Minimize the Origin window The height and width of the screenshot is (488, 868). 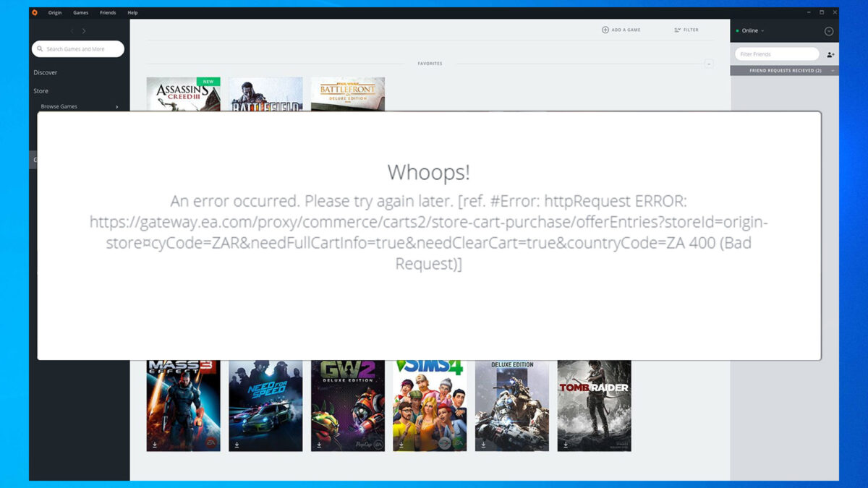point(809,12)
